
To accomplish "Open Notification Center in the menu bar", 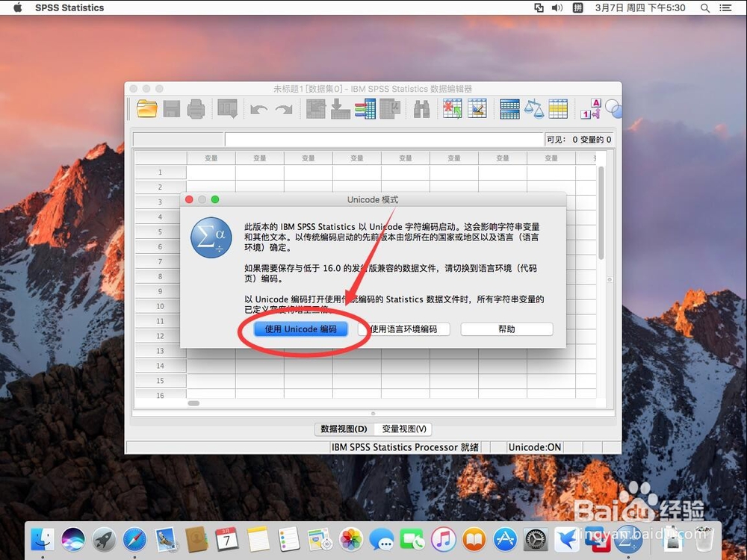I will point(725,7).
